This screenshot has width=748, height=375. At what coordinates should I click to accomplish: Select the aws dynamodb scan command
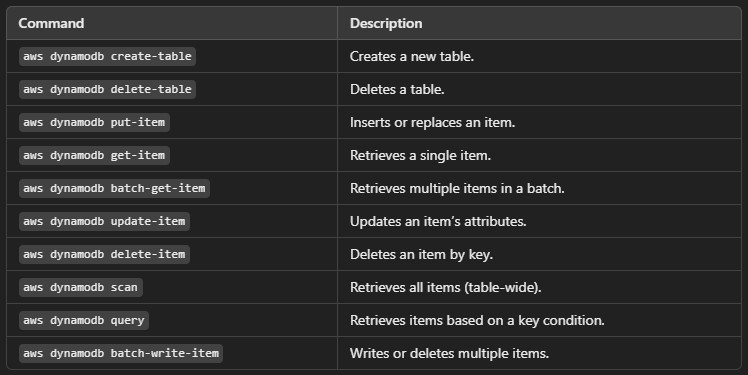[x=81, y=287]
